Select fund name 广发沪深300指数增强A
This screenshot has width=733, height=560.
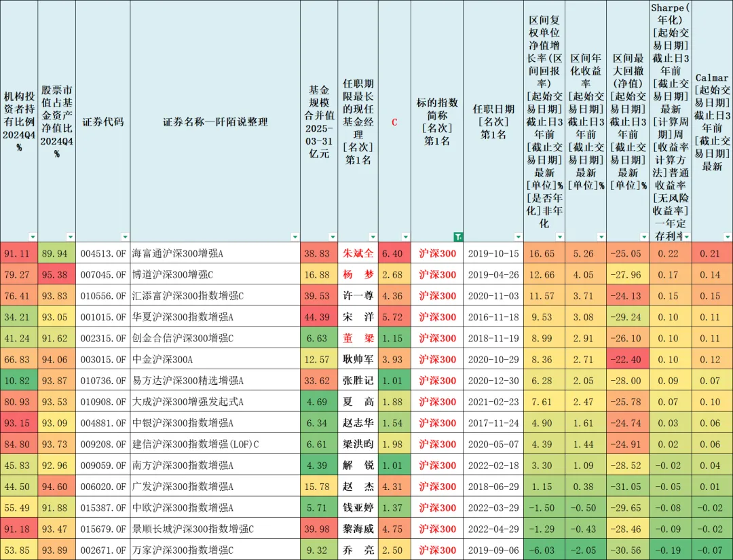(183, 487)
